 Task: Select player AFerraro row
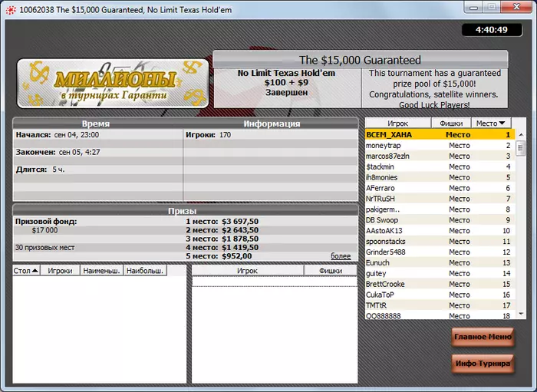[440, 188]
